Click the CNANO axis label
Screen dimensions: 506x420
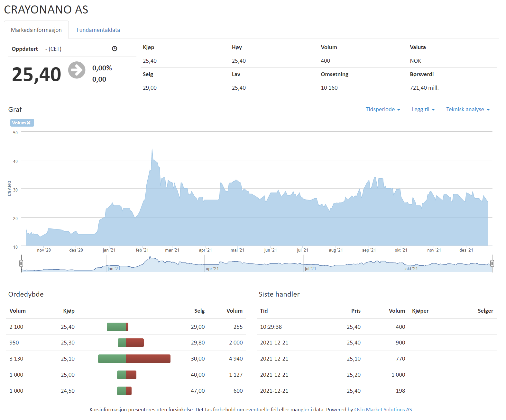coord(9,188)
